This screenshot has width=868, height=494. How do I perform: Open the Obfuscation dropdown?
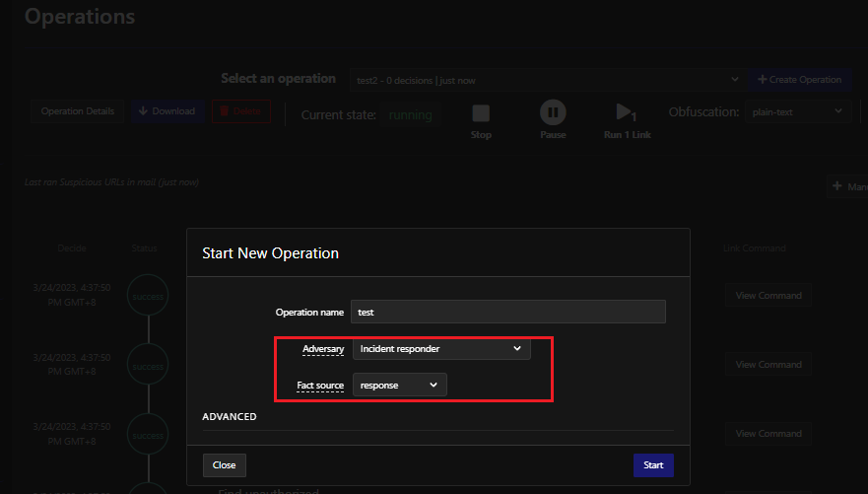798,111
